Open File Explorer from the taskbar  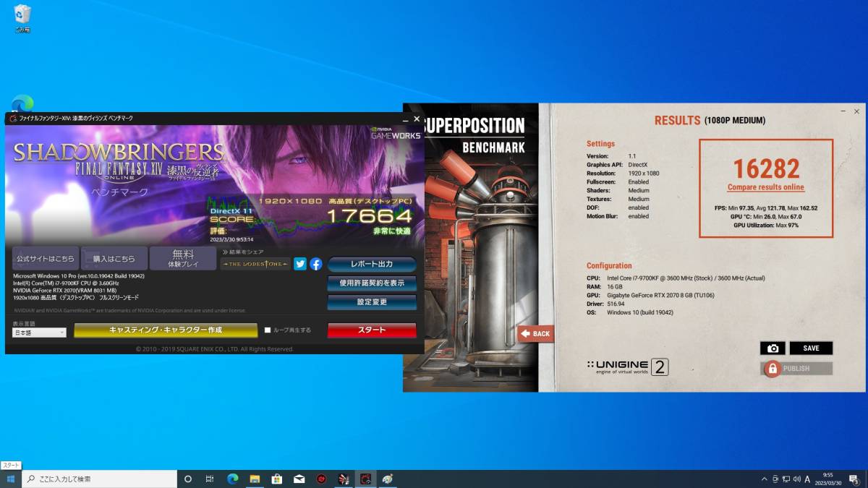click(x=255, y=479)
